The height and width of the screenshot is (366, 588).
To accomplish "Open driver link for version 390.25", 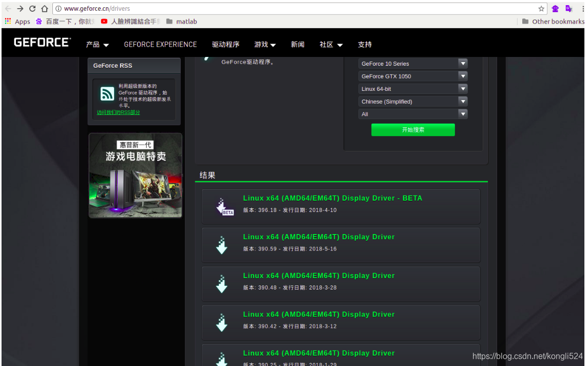I will tap(319, 353).
